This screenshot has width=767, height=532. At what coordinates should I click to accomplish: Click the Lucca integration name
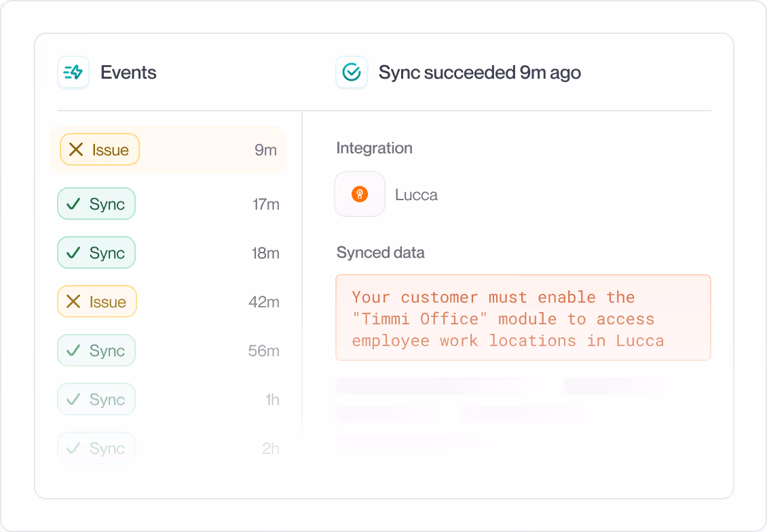[x=416, y=195]
